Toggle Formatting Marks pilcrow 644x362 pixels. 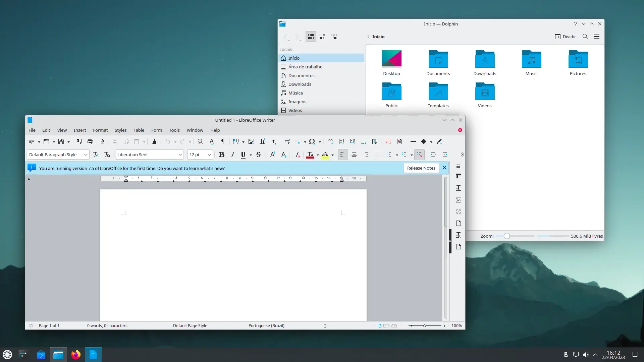[x=223, y=141]
